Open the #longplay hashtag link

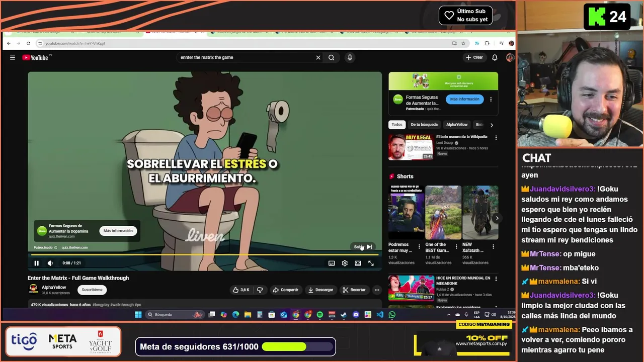(101, 305)
